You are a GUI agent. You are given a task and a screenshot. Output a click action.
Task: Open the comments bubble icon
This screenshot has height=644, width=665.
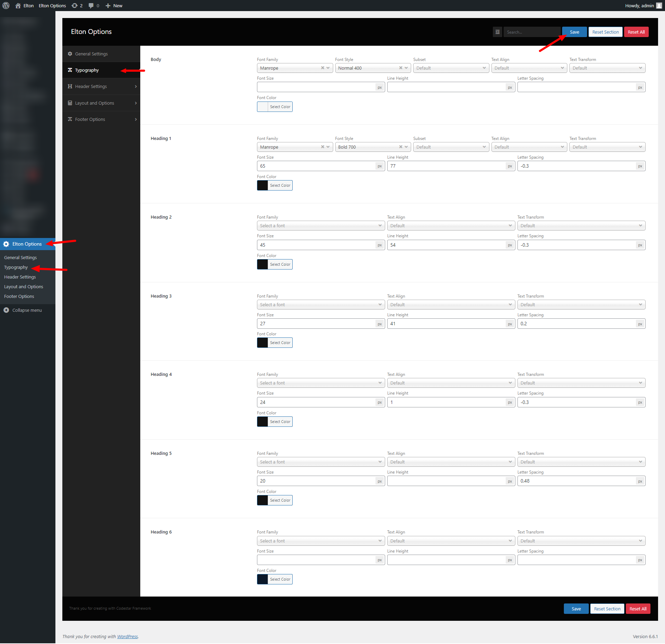tap(91, 6)
